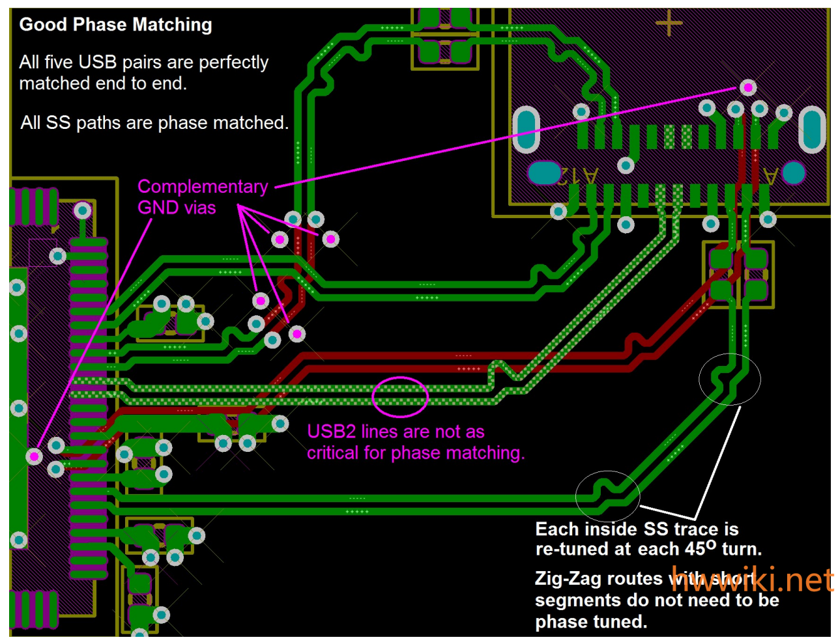
Task: Click the magenta GND via at far left edge
Action: (34, 456)
